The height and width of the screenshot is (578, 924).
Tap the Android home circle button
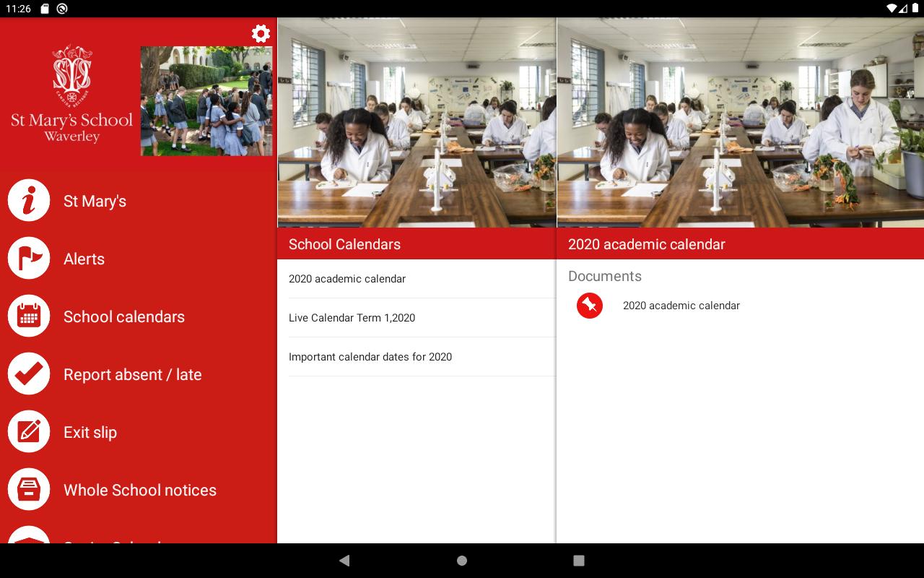point(462,561)
